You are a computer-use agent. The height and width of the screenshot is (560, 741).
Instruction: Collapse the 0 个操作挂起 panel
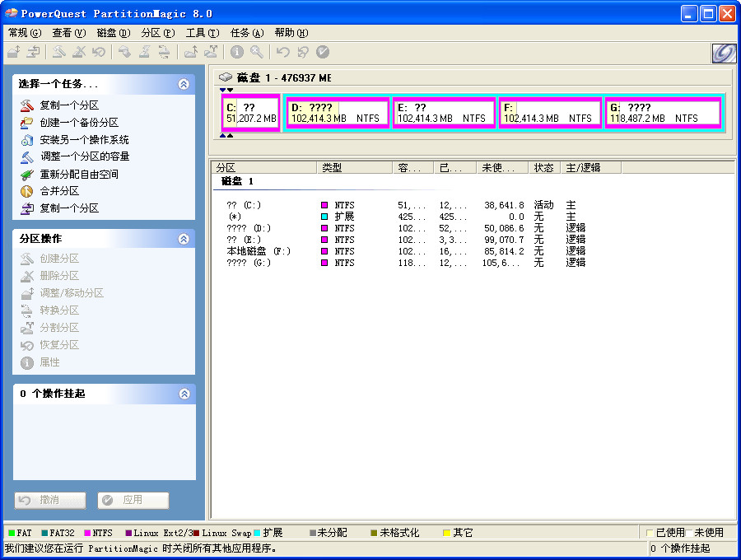[x=184, y=394]
